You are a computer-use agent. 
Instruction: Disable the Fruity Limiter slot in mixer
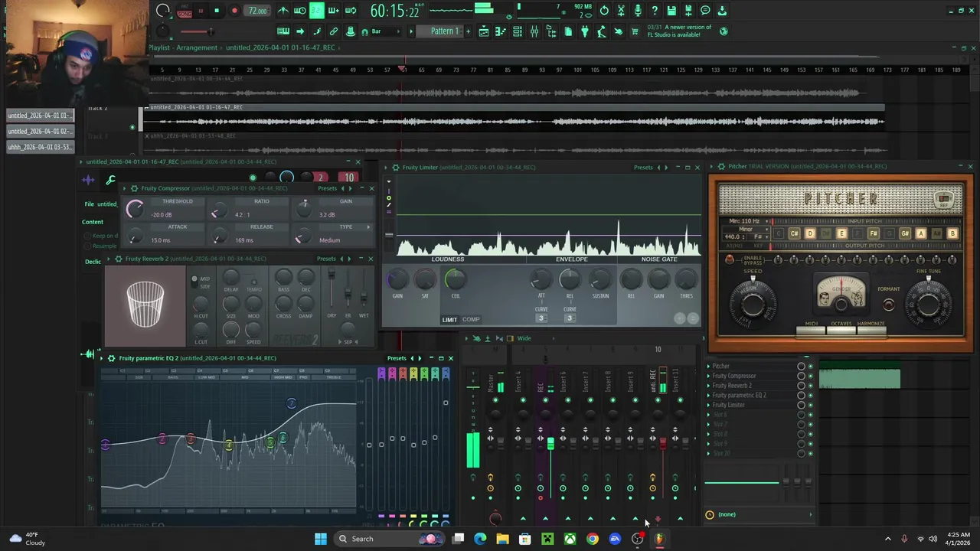(810, 405)
